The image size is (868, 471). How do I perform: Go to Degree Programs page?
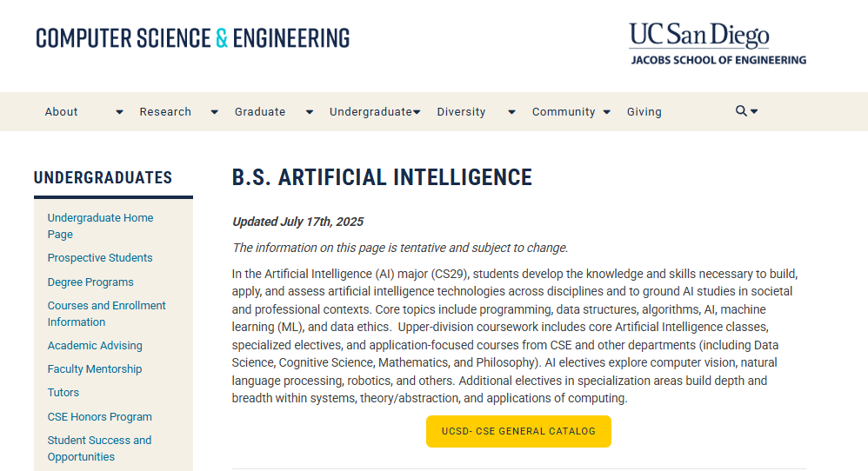pyautogui.click(x=90, y=282)
